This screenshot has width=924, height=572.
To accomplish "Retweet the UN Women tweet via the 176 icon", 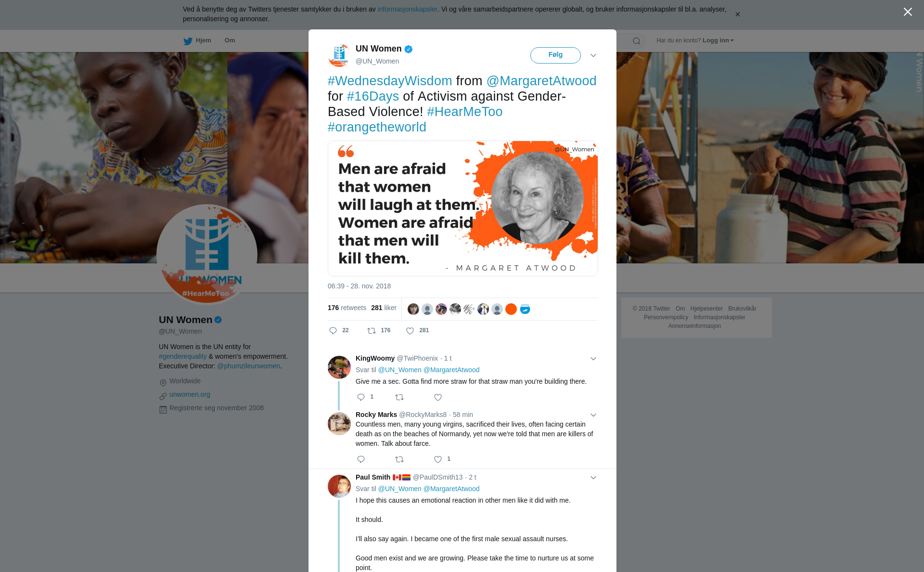I will pos(372,331).
